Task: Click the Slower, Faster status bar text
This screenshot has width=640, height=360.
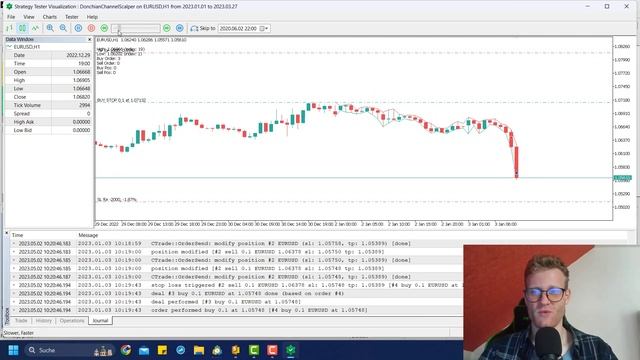Action: coord(19,333)
